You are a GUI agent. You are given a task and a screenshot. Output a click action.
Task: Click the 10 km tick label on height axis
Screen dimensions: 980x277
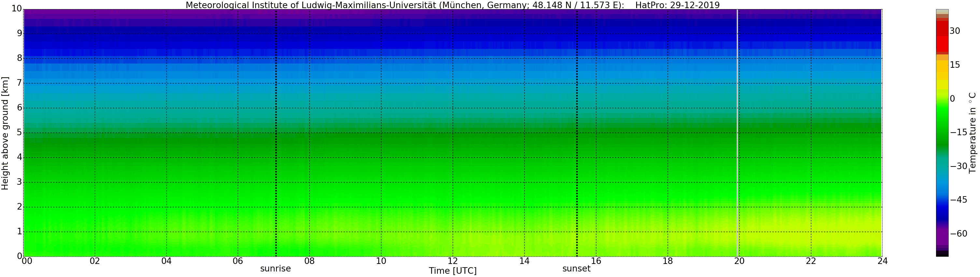coord(16,9)
